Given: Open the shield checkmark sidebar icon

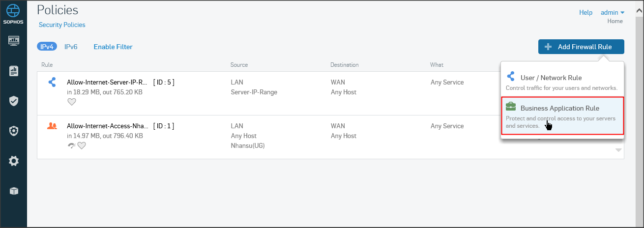Looking at the screenshot, I should (x=14, y=101).
